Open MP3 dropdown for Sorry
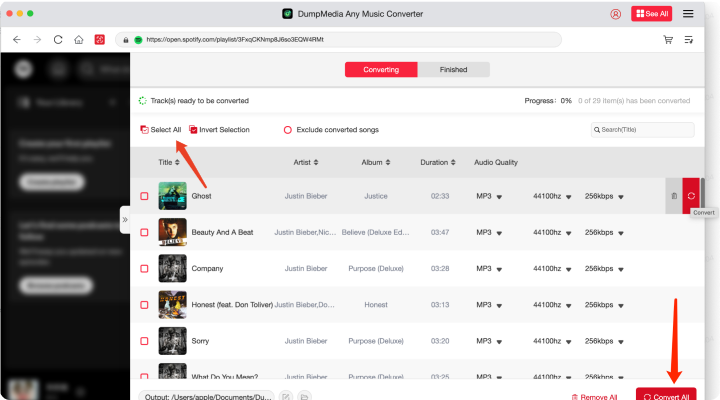Screen dimensions: 720x400 489,341
